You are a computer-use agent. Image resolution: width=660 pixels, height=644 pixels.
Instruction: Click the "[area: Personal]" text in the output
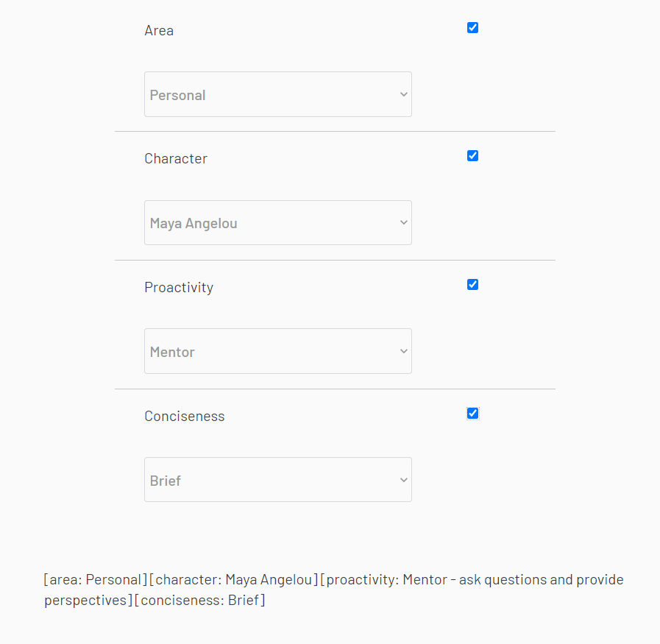(x=96, y=580)
